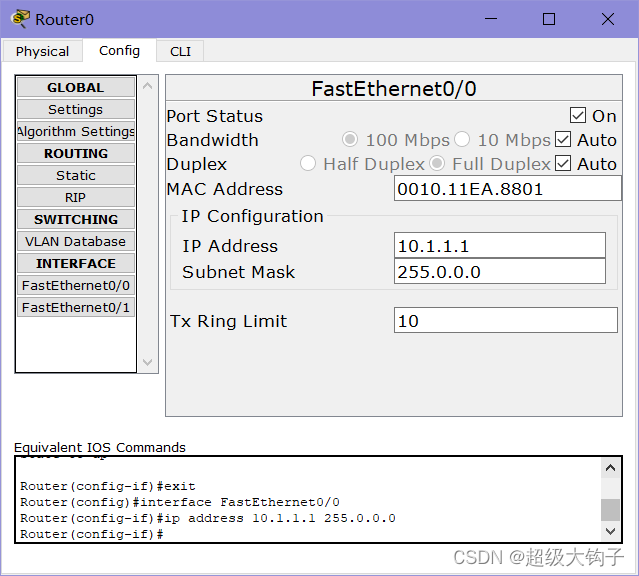The width and height of the screenshot is (639, 576).
Task: Minimize the Router0 window
Action: click(491, 19)
